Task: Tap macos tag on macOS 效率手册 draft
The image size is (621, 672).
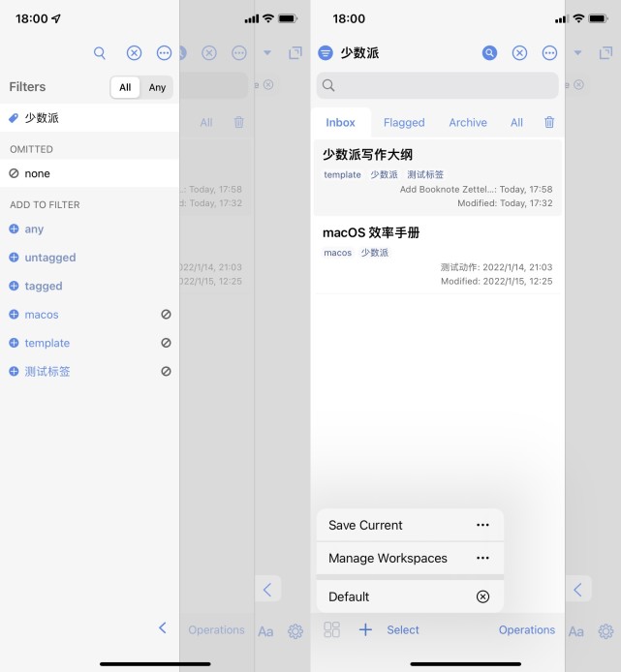Action: [337, 253]
